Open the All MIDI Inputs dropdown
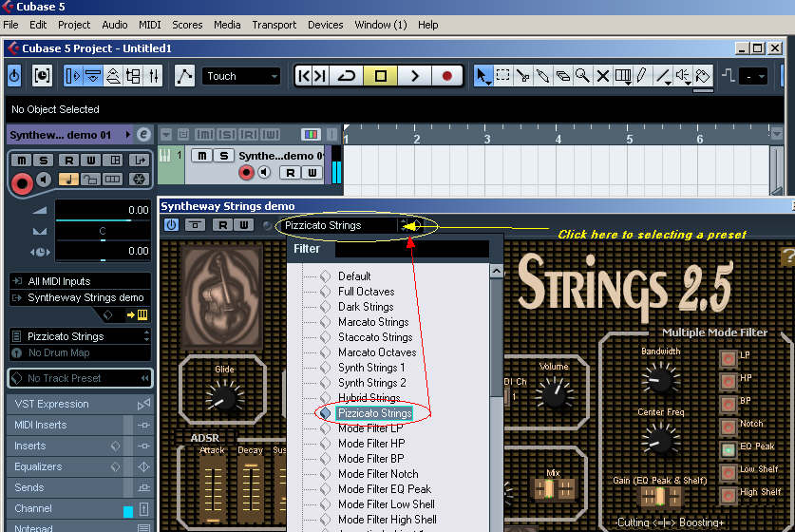The image size is (795, 532). point(80,281)
